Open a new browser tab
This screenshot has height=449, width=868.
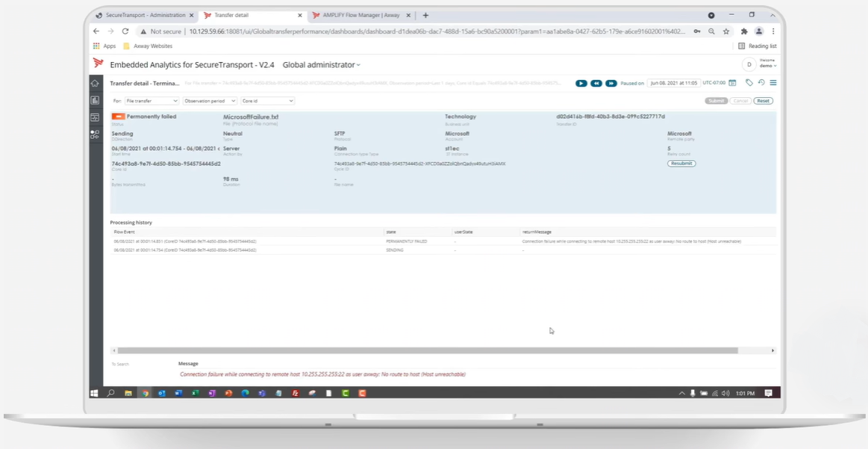tap(425, 16)
